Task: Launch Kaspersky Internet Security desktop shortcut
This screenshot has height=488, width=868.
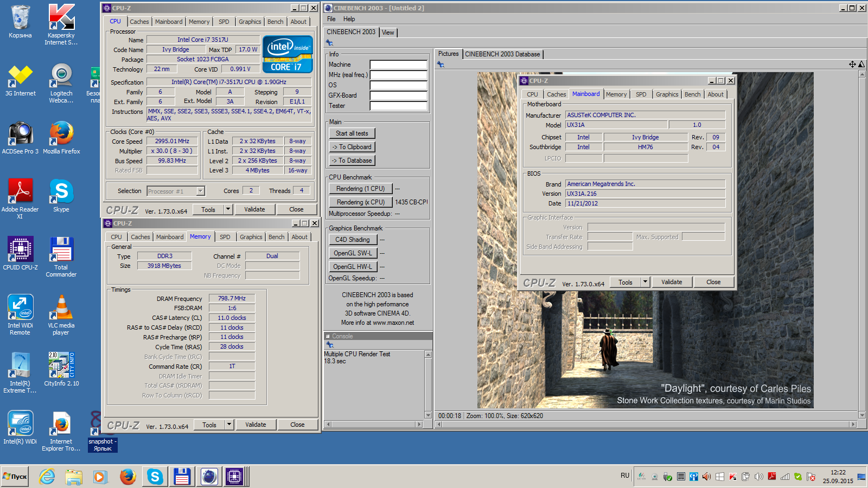Action: 61,24
